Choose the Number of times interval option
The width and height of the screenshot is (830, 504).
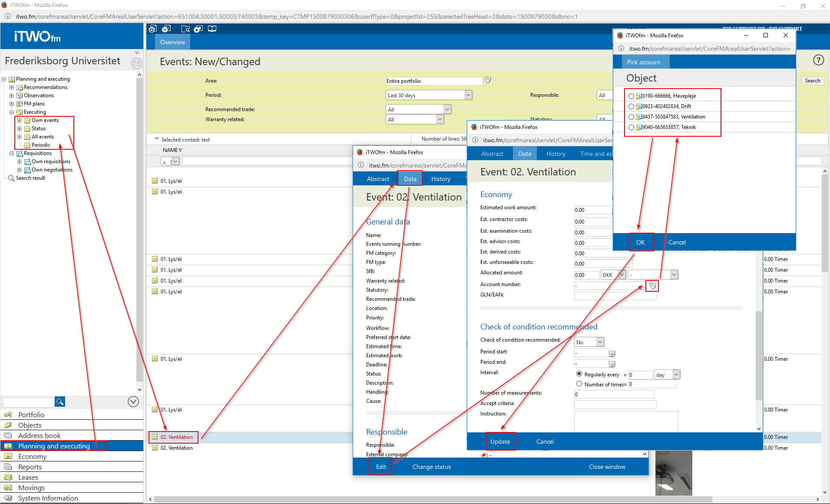[579, 384]
